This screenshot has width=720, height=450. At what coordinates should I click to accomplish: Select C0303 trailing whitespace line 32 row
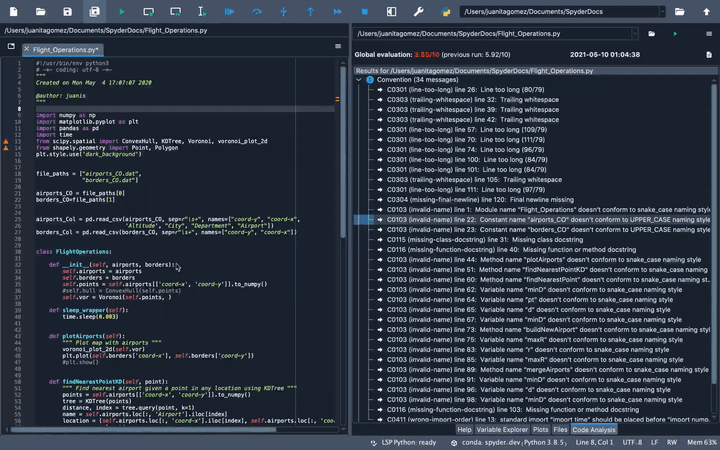tap(473, 100)
